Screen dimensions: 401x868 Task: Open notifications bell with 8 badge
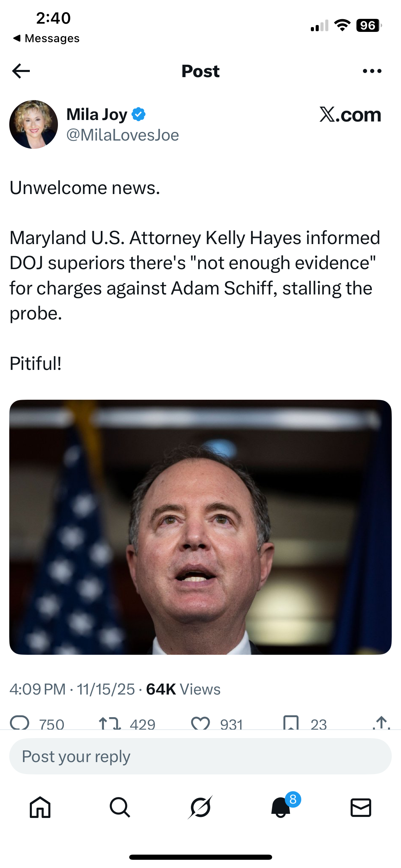pos(281,807)
